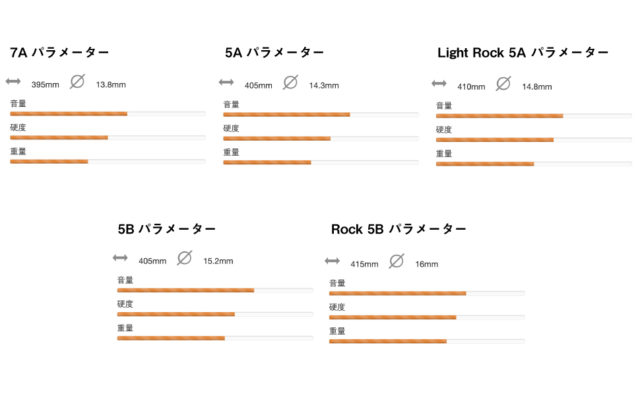Click the length arrow icon under 7A

pos(13,81)
